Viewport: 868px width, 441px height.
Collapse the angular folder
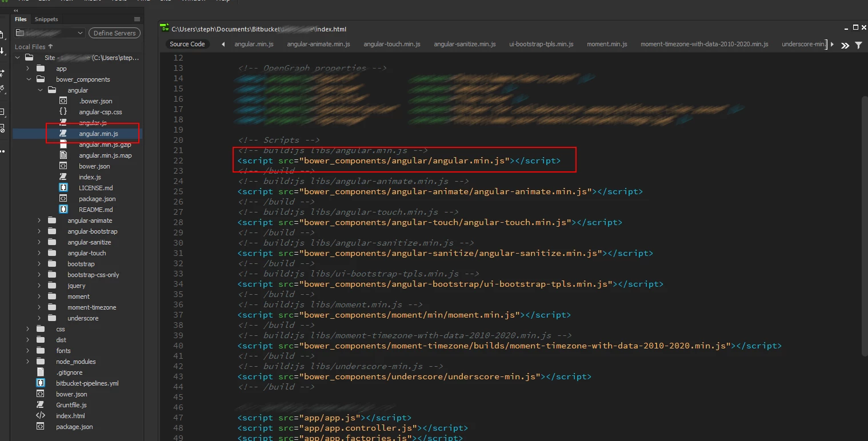[x=39, y=90]
